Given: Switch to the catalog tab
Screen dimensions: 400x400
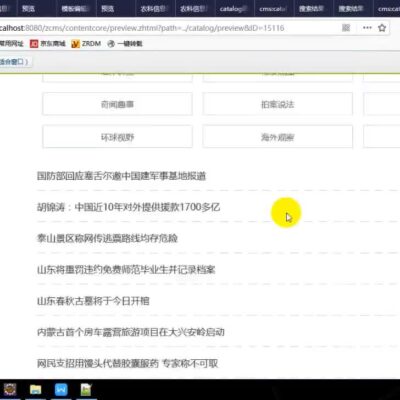Looking at the screenshot, I should pyautogui.click(x=235, y=8).
